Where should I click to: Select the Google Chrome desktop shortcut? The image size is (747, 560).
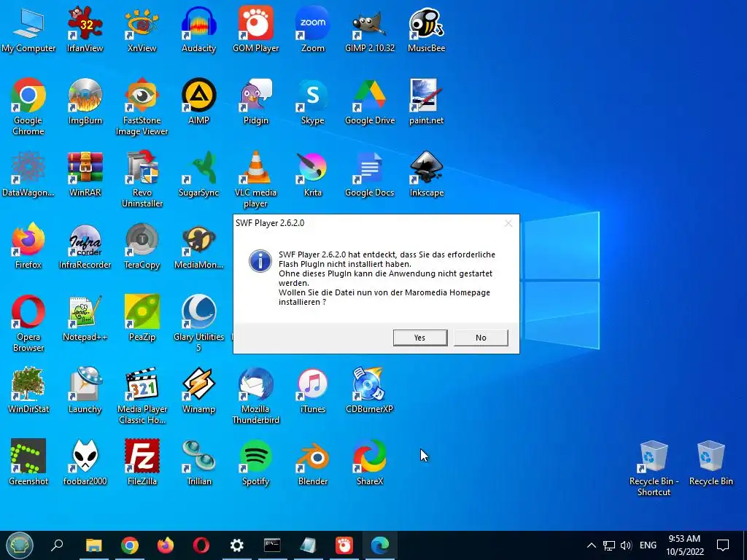point(28,106)
